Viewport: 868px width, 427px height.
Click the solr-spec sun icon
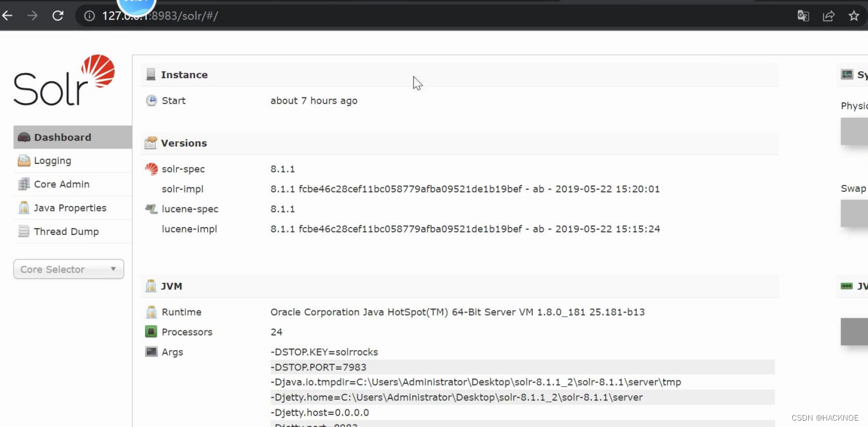[x=151, y=169]
